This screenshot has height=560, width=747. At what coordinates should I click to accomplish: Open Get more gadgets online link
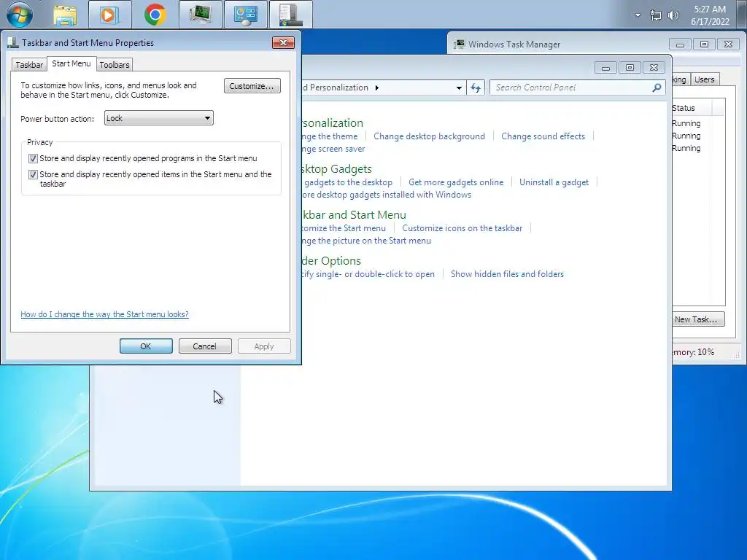coord(456,182)
